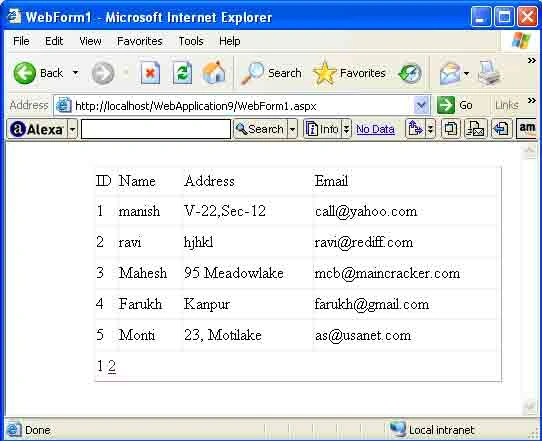Click the Alexa toolbar Search button
The width and height of the screenshot is (542, 441).
(x=260, y=129)
